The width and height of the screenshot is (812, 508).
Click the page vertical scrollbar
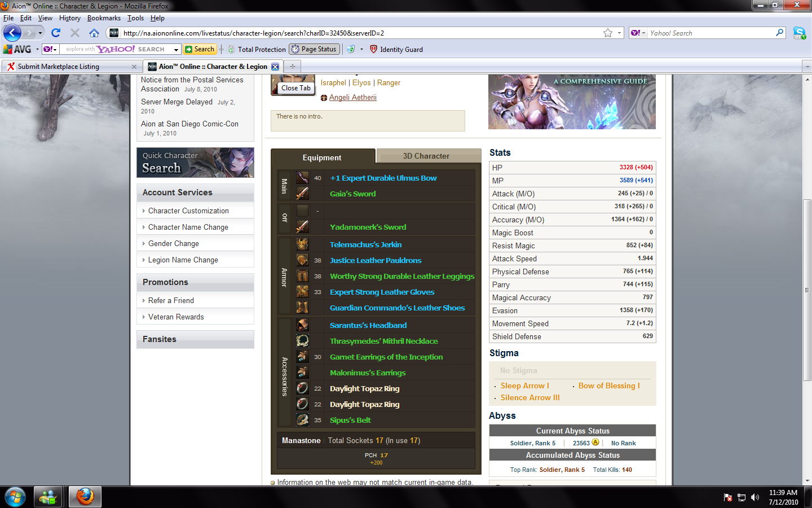pyautogui.click(x=807, y=290)
